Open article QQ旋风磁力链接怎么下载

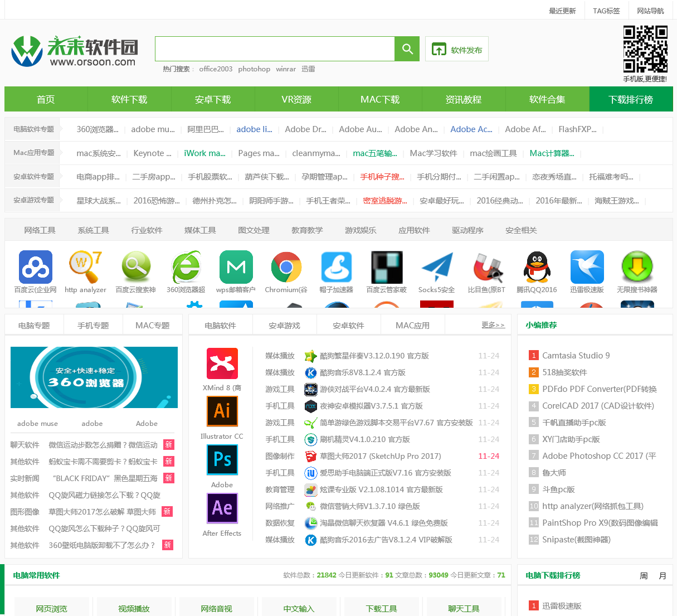(104, 495)
